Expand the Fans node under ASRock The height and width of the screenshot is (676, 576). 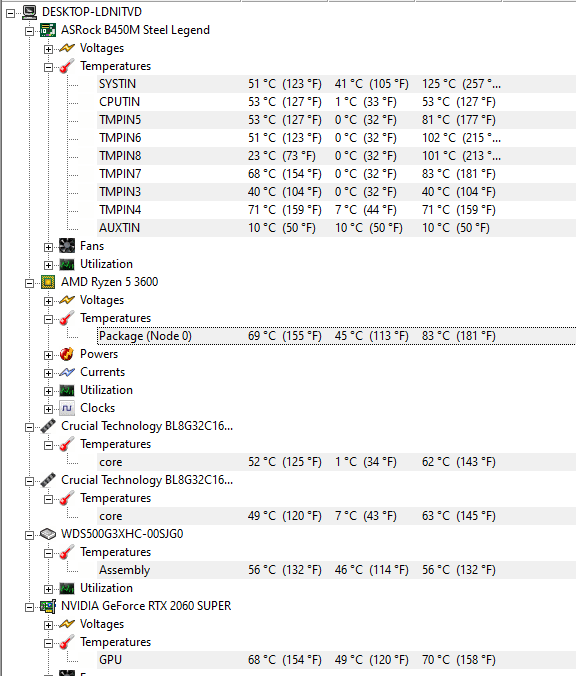(x=48, y=247)
